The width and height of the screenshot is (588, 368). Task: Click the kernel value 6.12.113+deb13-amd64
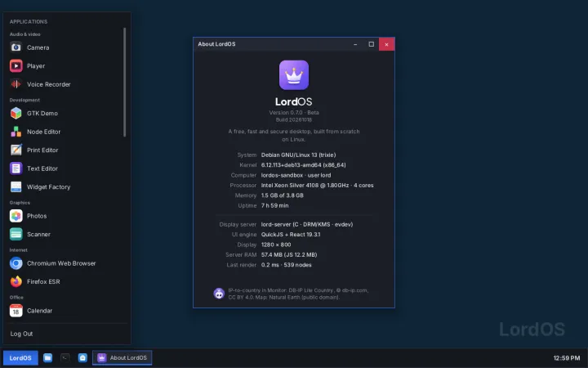303,165
